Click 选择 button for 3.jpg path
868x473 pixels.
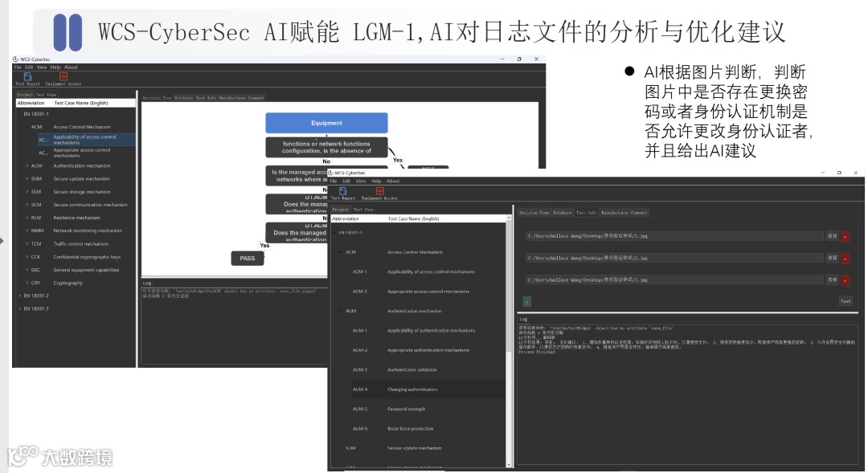pyautogui.click(x=832, y=280)
